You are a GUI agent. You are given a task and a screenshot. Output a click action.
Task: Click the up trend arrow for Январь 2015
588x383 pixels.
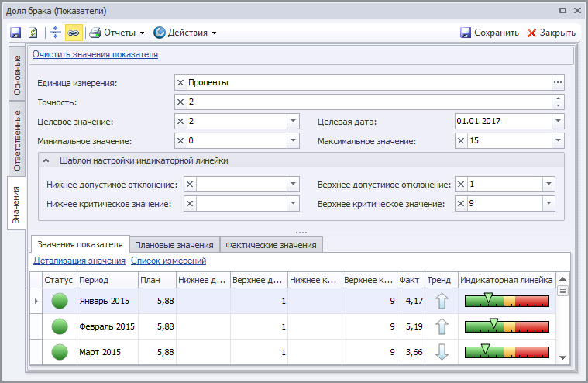pos(442,301)
